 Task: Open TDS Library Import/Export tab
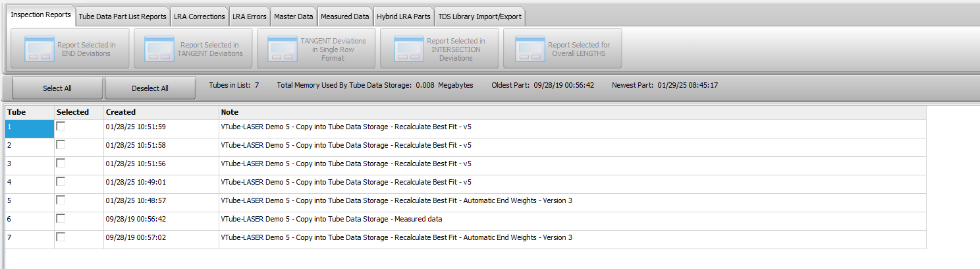[x=480, y=16]
